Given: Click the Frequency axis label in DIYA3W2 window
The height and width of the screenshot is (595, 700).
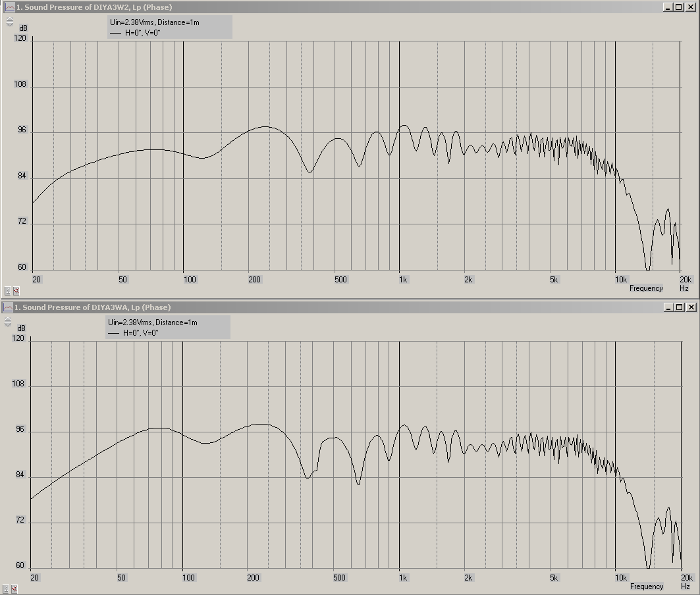Looking at the screenshot, I should click(x=646, y=288).
